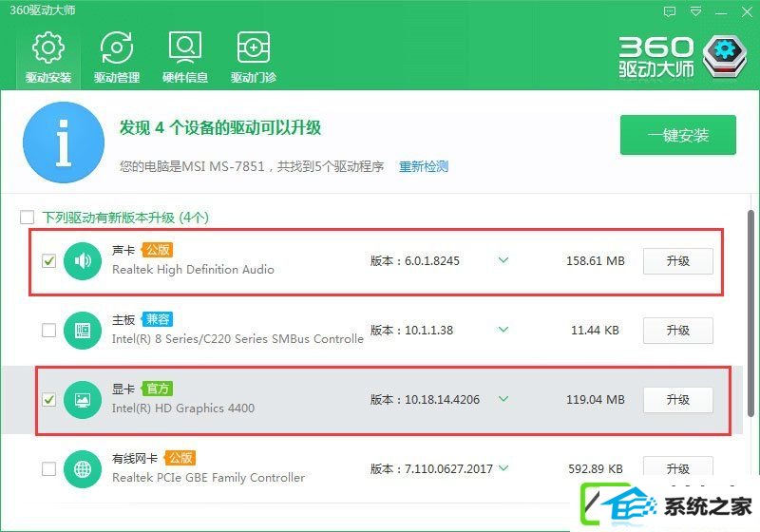Expand version dropdown for 6.0.1.8245

(x=503, y=260)
